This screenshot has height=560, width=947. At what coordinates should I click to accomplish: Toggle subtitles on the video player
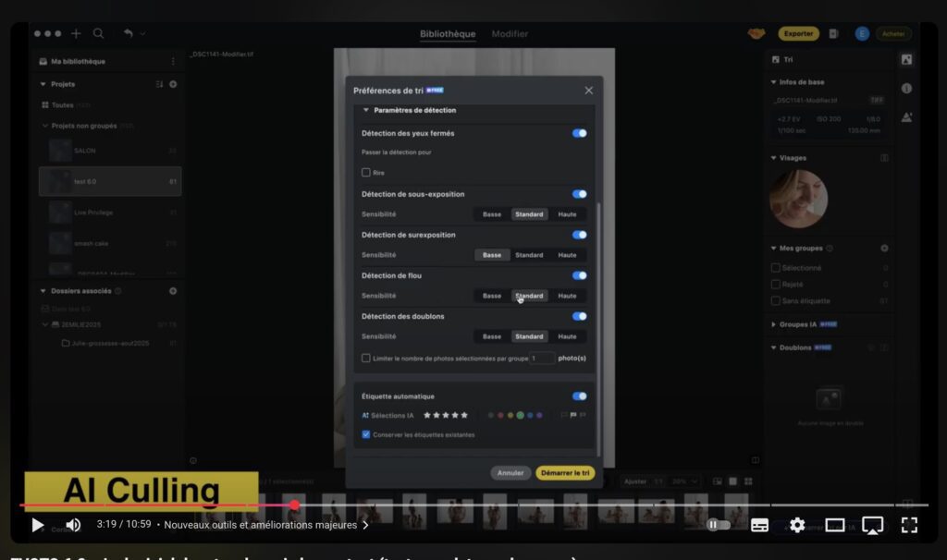point(759,525)
